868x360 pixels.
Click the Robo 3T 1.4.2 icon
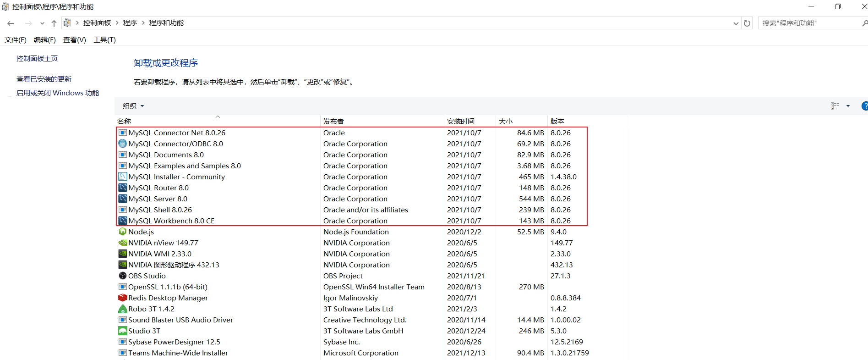123,309
